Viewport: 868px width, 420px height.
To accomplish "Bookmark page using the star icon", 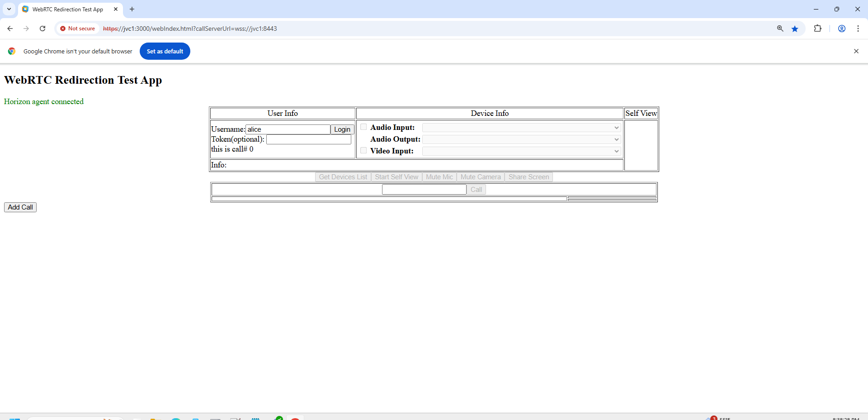I will (795, 29).
